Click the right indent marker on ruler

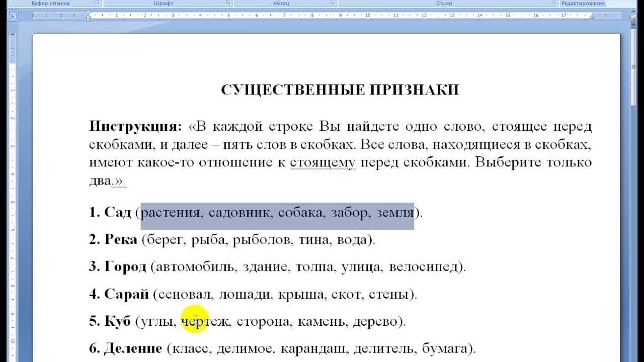pos(592,18)
